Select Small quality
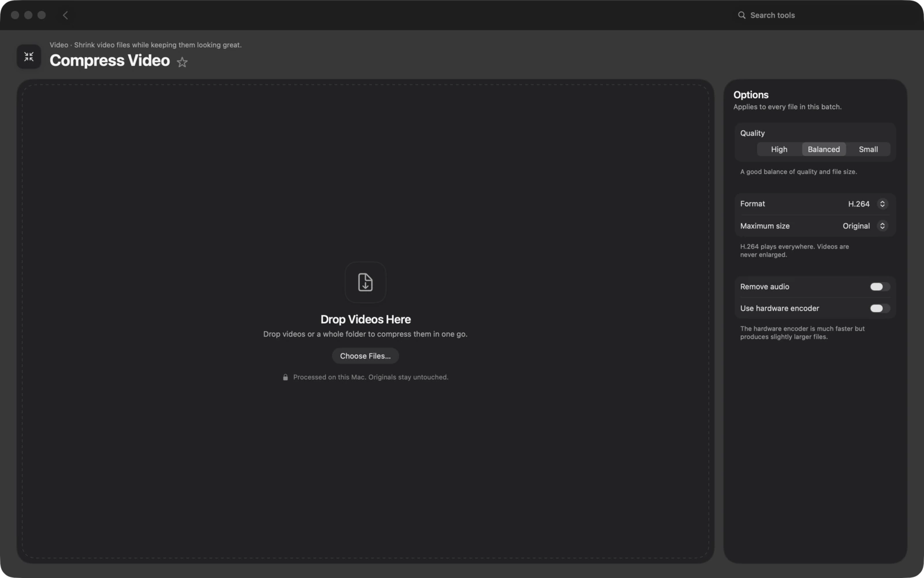 (868, 149)
